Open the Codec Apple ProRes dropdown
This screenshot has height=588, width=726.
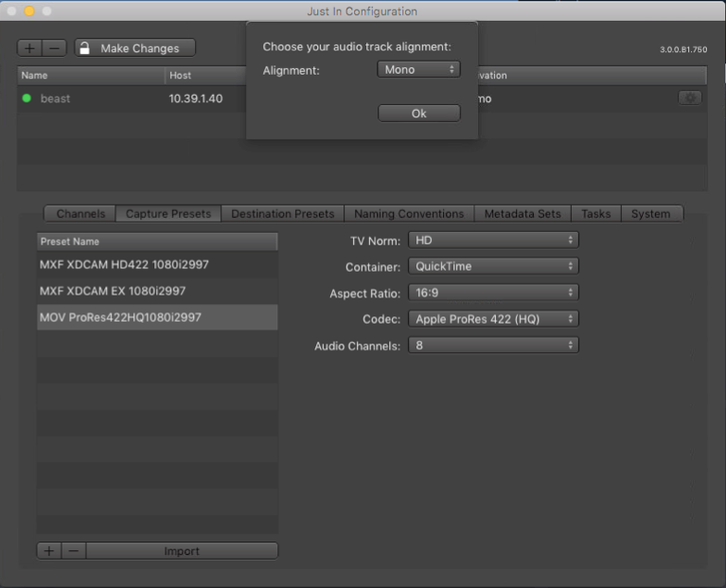coord(493,319)
